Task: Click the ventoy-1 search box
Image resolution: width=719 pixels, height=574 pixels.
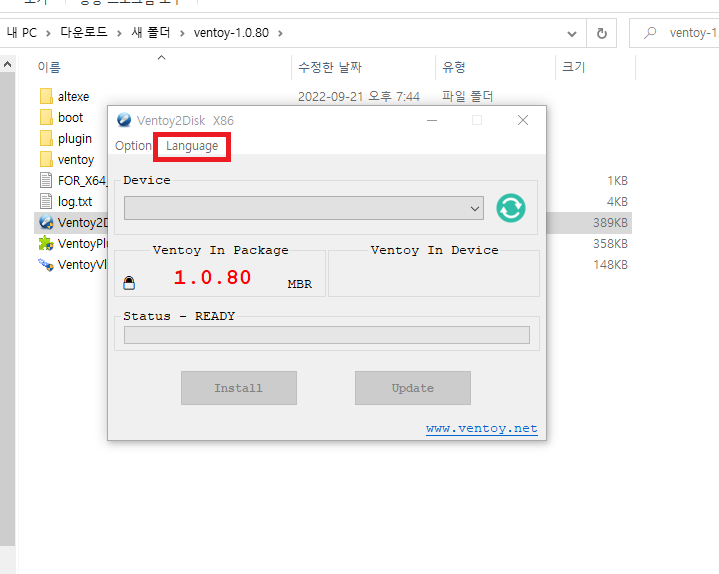Action: point(674,33)
